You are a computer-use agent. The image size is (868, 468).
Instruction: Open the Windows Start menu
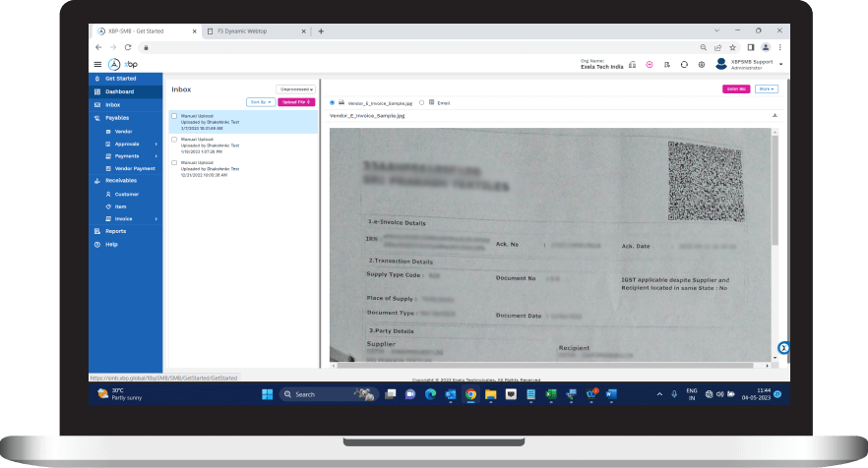point(268,394)
